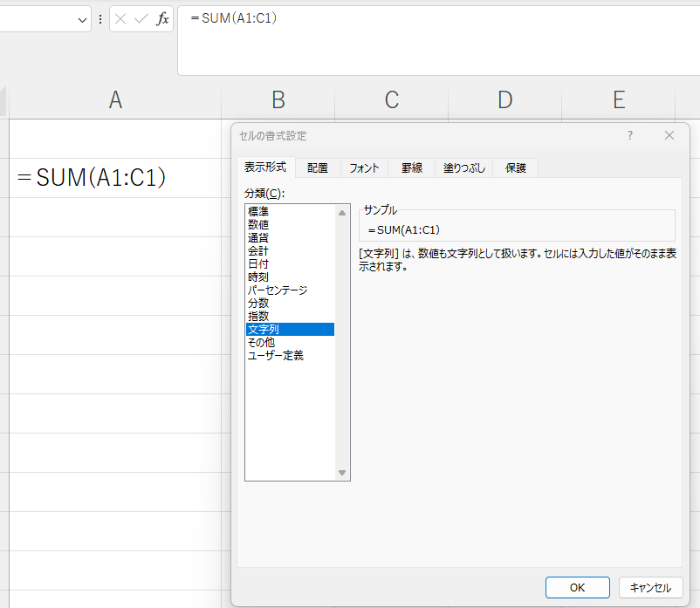Select 分数 in the category list
This screenshot has width=700, height=608.
290,303
